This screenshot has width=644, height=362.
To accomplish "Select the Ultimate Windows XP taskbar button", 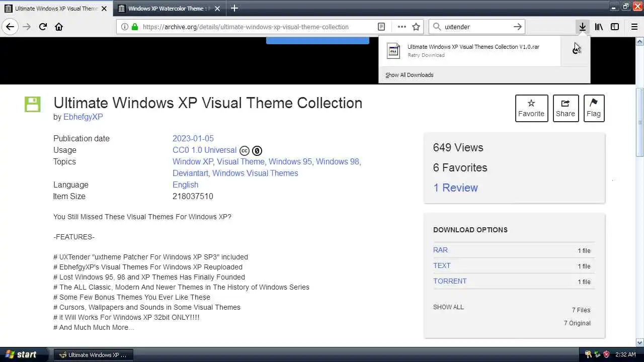I will [x=94, y=354].
